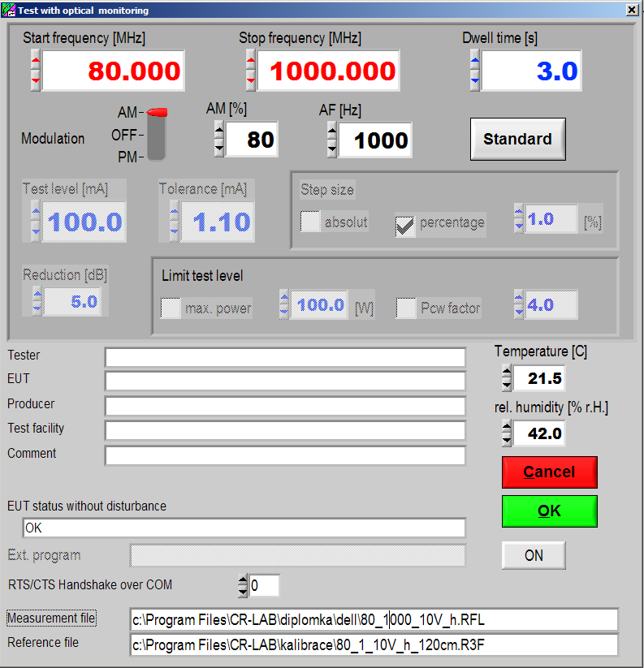Lower Temperature value with down arrow
Image resolution: width=644 pixels, height=668 pixels.
click(x=507, y=385)
